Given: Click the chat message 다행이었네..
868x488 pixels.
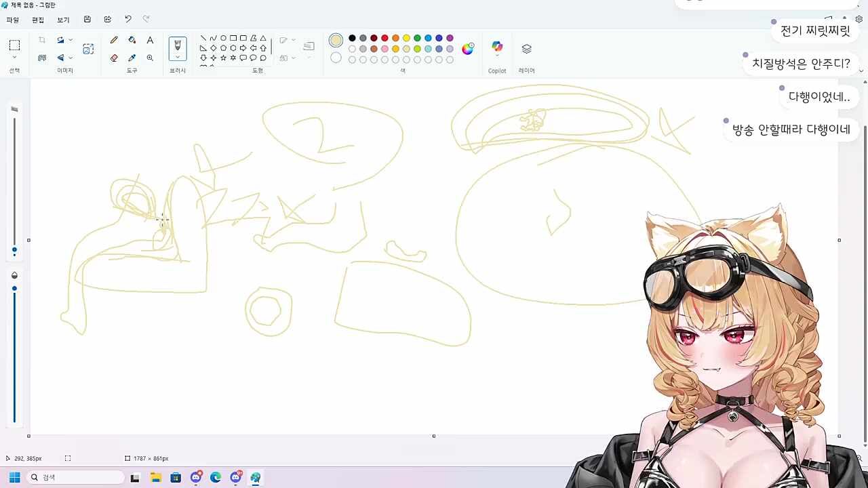Looking at the screenshot, I should pos(819,97).
